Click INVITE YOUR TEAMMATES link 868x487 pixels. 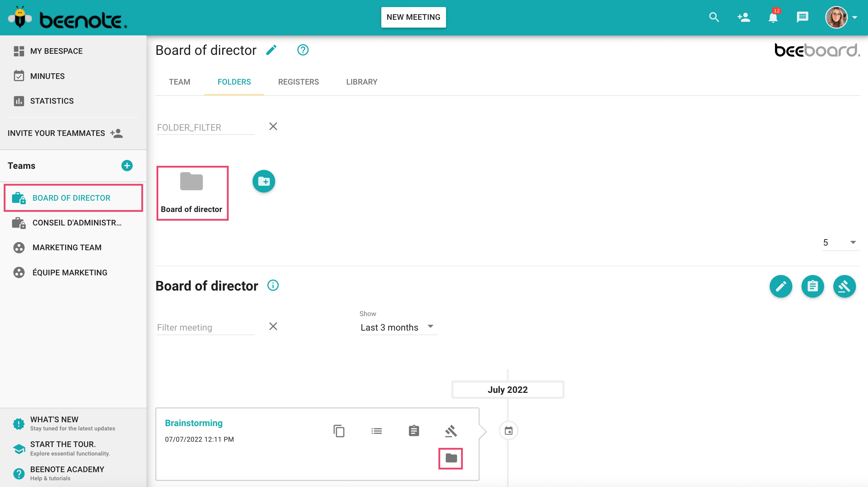65,133
